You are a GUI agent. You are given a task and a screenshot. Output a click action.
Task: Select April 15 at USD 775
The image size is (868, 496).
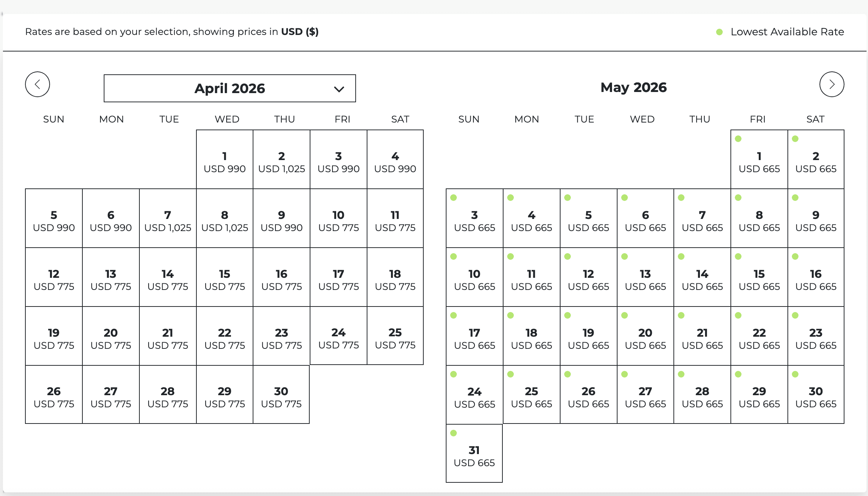224,277
